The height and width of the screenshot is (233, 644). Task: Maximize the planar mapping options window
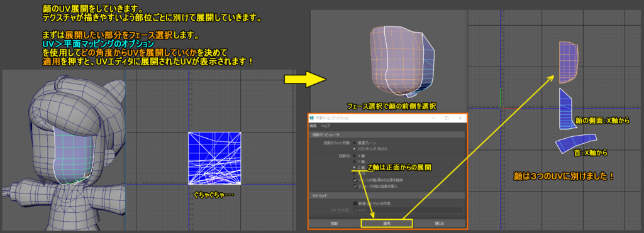point(447,117)
